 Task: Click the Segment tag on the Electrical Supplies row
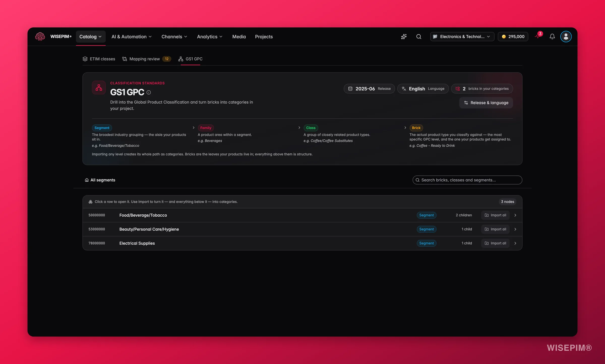[x=427, y=243]
